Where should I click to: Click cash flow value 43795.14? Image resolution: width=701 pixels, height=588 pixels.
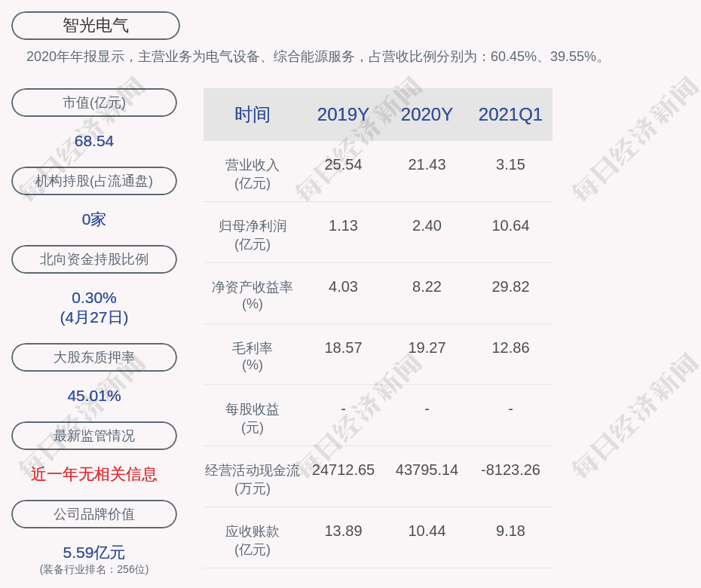click(427, 470)
